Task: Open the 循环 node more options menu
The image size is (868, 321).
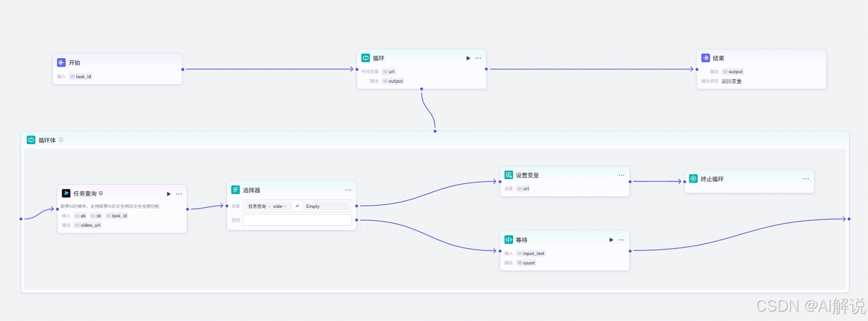Action: pyautogui.click(x=478, y=58)
